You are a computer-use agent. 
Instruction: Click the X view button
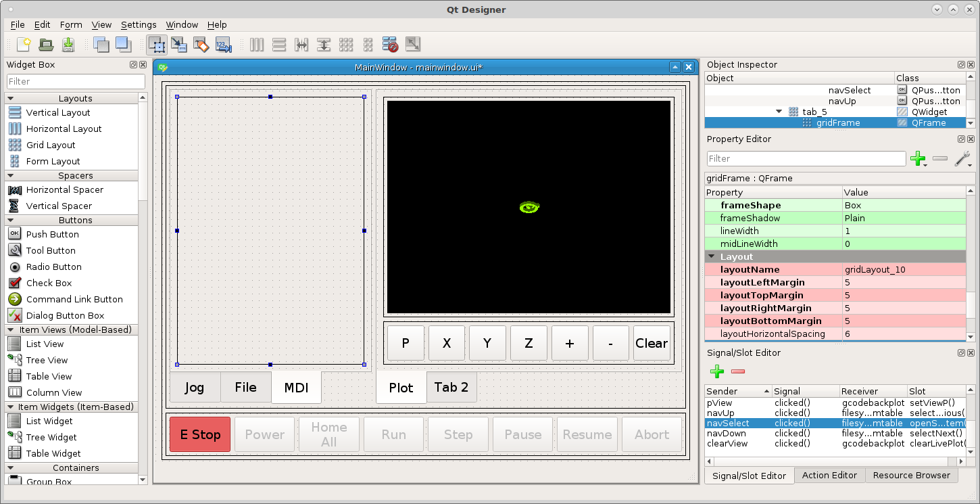(x=447, y=343)
